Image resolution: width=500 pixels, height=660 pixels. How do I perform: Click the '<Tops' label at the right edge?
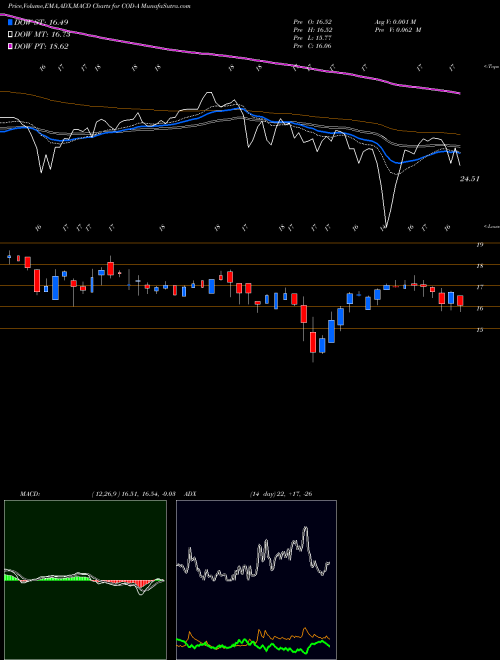point(491,67)
